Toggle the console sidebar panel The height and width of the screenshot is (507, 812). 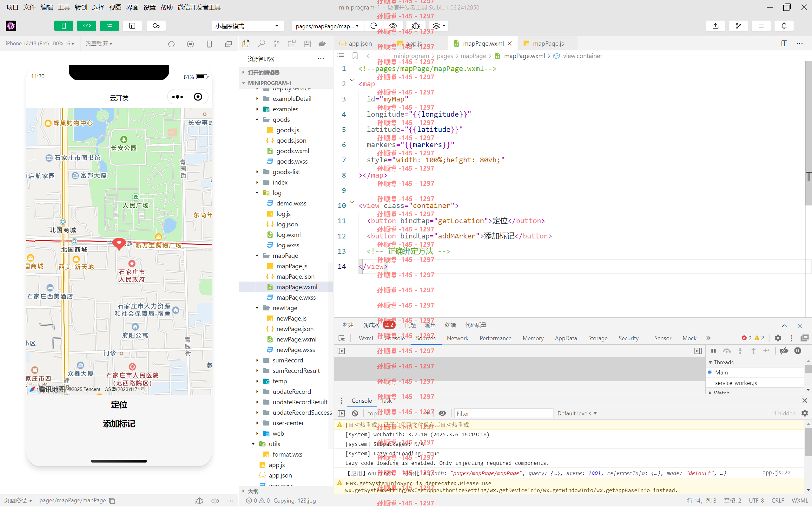(341, 413)
